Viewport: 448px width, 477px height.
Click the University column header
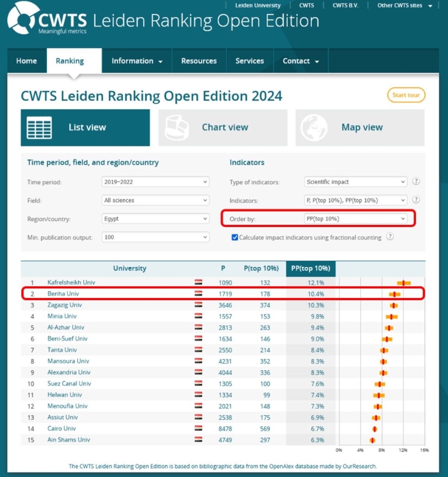pyautogui.click(x=130, y=268)
